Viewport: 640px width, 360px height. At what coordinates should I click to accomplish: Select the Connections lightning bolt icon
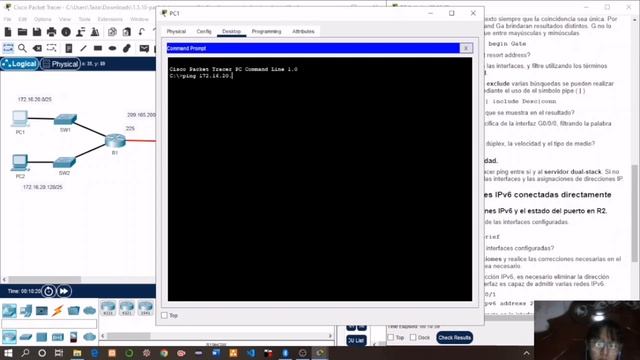pyautogui.click(x=58, y=311)
